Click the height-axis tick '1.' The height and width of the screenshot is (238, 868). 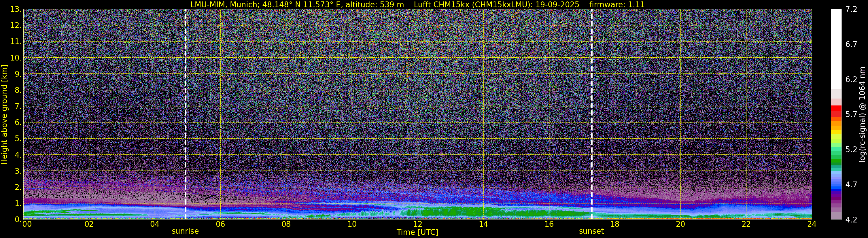[x=18, y=203]
